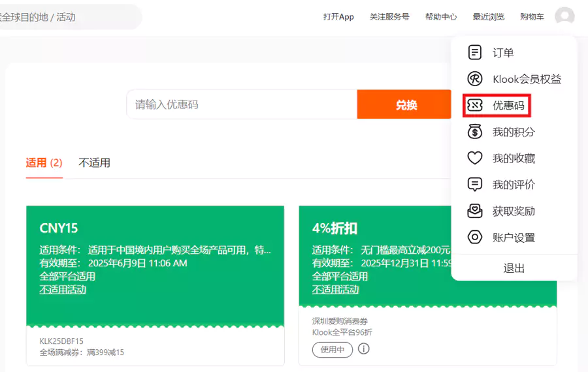Click the 使用中 status button
Screen dimensions: 588x372
tap(332, 350)
